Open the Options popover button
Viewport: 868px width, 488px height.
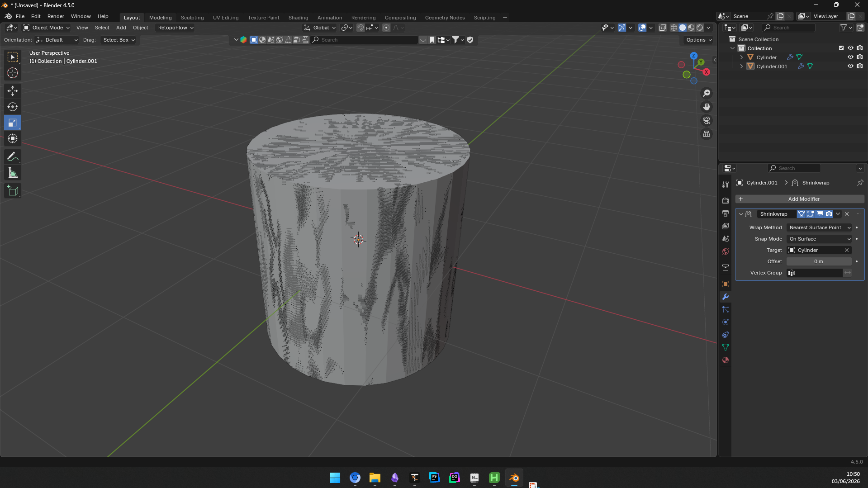699,40
